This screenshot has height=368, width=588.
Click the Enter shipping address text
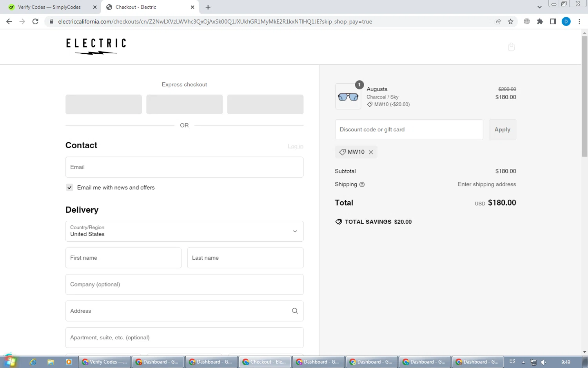(487, 184)
